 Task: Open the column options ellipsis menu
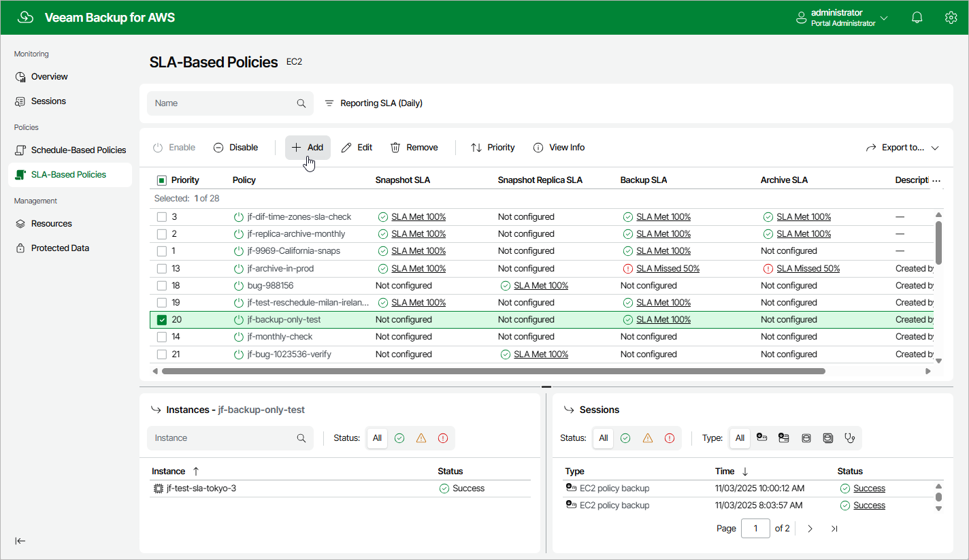click(936, 181)
